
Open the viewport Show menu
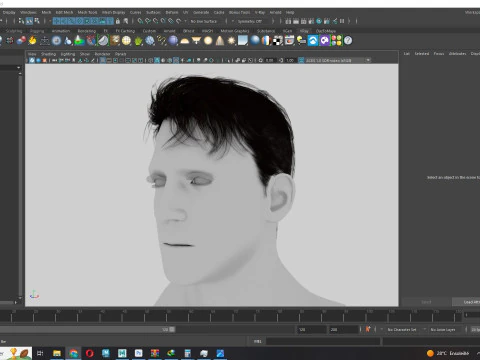pos(85,54)
